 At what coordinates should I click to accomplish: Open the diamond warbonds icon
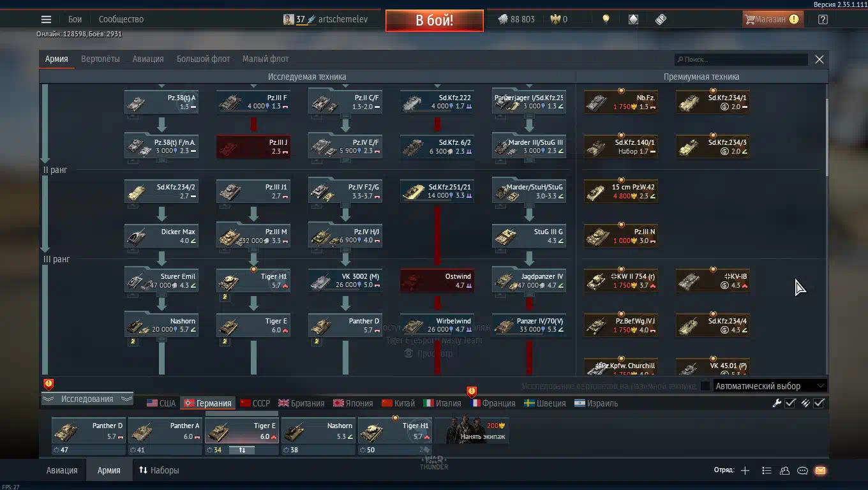[633, 19]
